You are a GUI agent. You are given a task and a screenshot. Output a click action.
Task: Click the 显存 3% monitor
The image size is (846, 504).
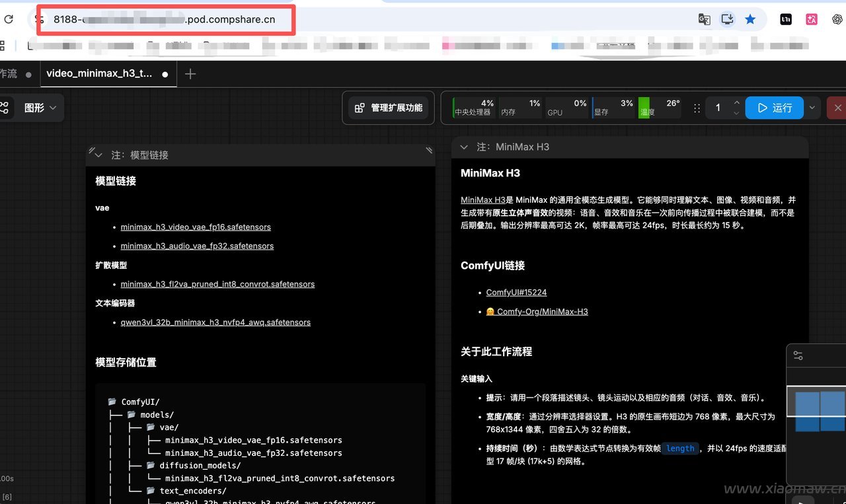613,108
